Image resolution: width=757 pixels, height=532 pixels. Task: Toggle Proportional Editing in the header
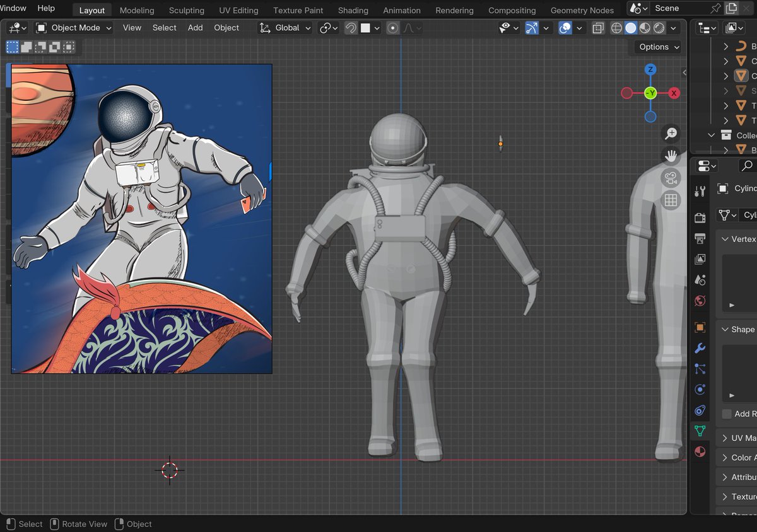tap(393, 28)
